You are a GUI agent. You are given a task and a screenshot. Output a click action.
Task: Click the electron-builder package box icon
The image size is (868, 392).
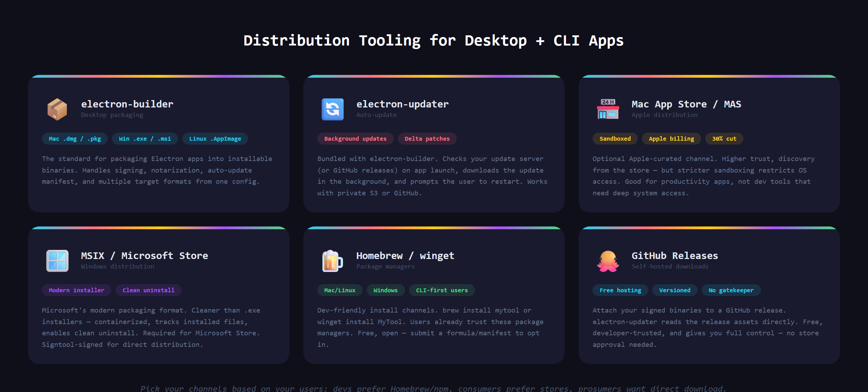[x=57, y=109]
